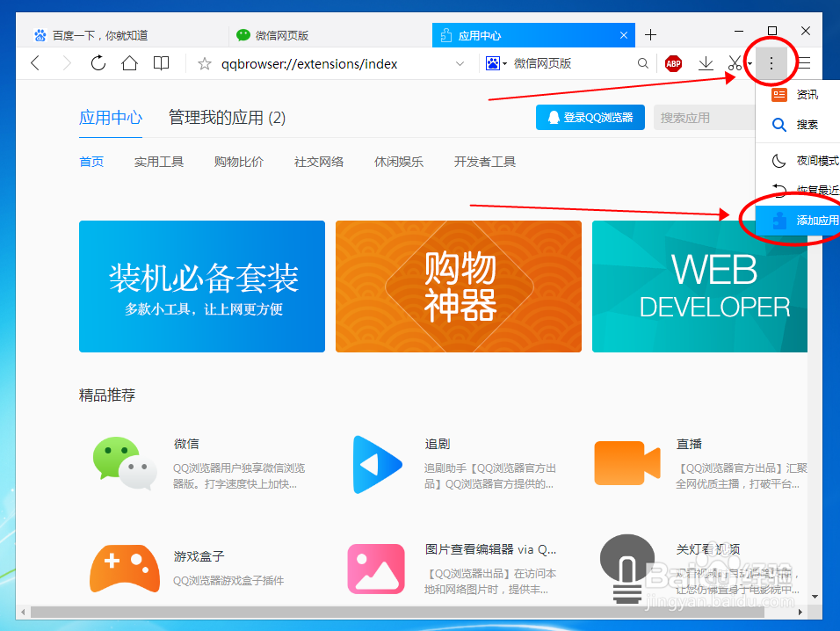Screen dimensions: 840x631
Task: Click the 登录QQ浏览器 button
Action: tap(590, 117)
